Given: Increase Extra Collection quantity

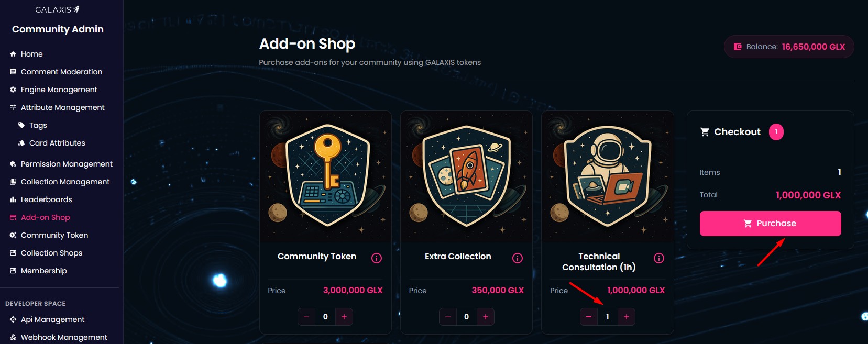Looking at the screenshot, I should click(486, 317).
